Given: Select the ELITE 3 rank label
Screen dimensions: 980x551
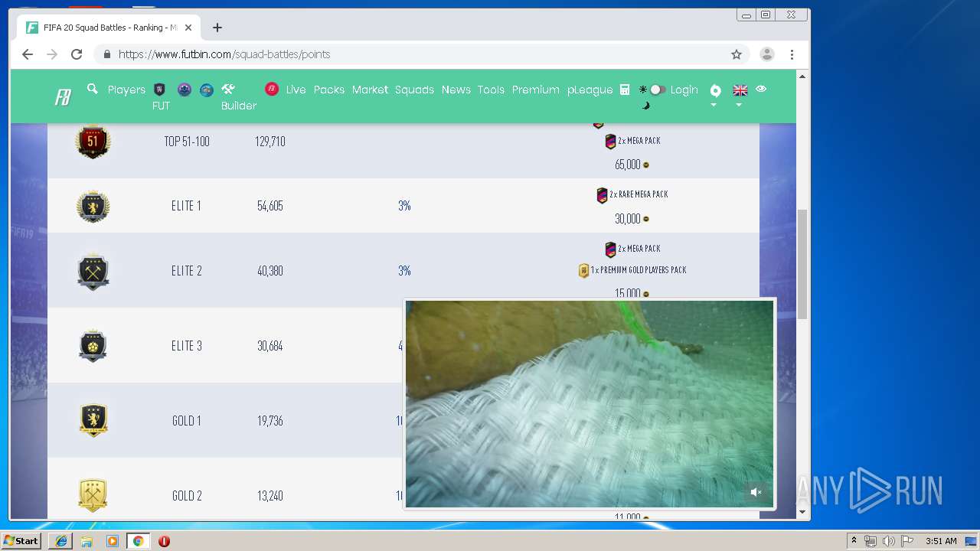Looking at the screenshot, I should tap(186, 346).
